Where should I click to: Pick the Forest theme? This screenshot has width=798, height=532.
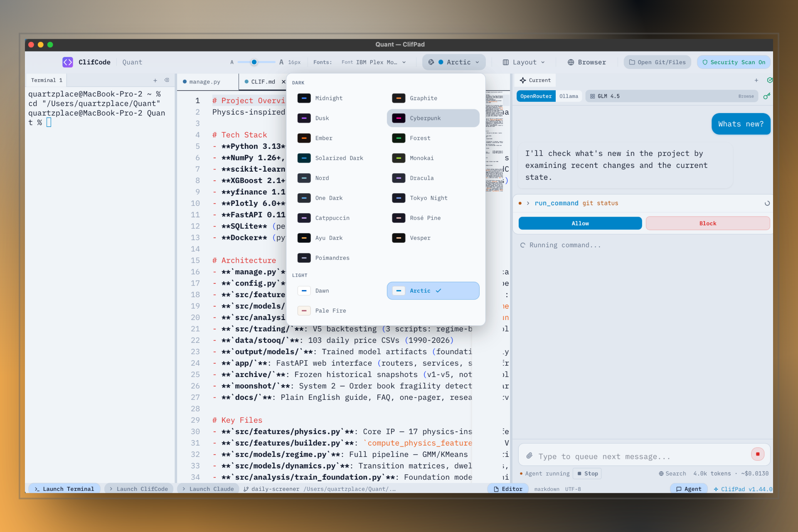click(433, 138)
